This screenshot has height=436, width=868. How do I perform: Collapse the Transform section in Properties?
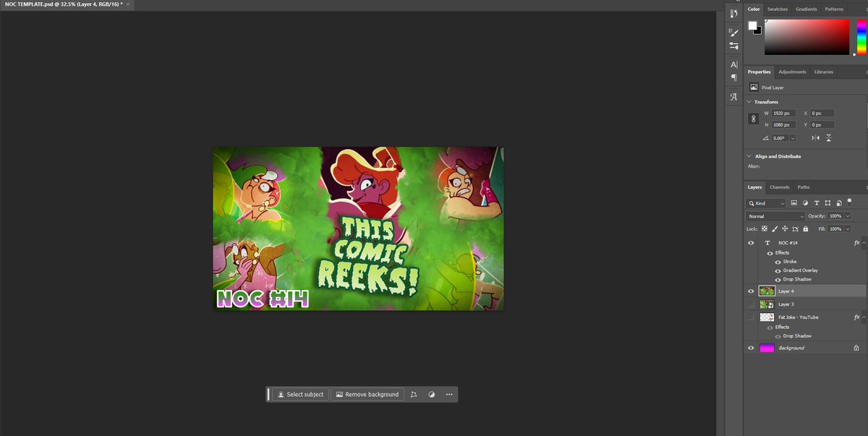[x=749, y=101]
